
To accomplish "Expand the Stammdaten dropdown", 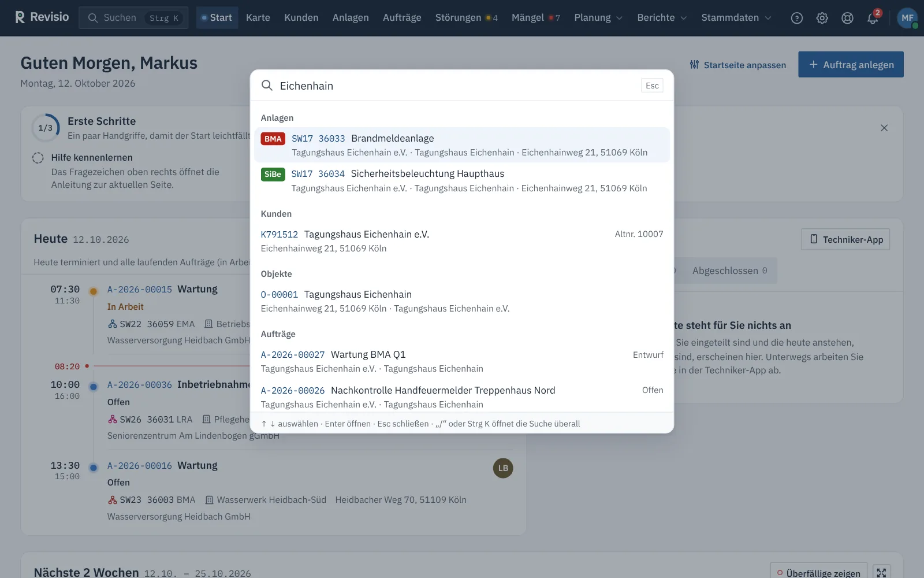I will coord(736,18).
